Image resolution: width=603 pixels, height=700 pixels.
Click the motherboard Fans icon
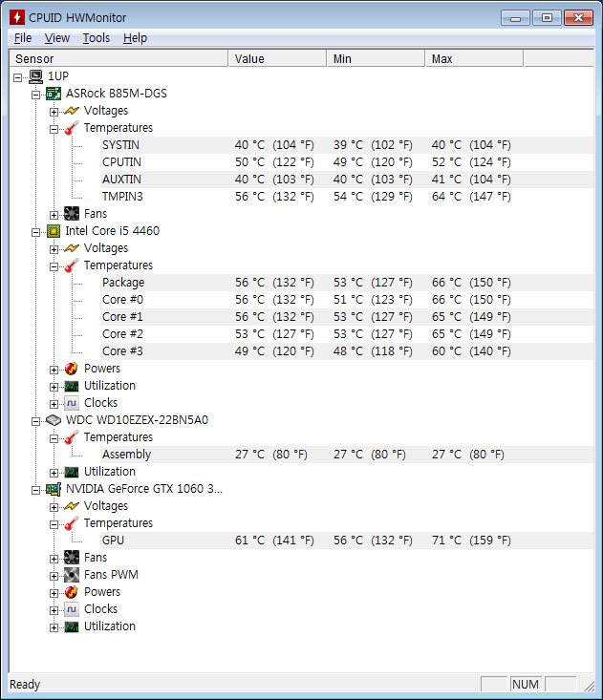[x=72, y=214]
